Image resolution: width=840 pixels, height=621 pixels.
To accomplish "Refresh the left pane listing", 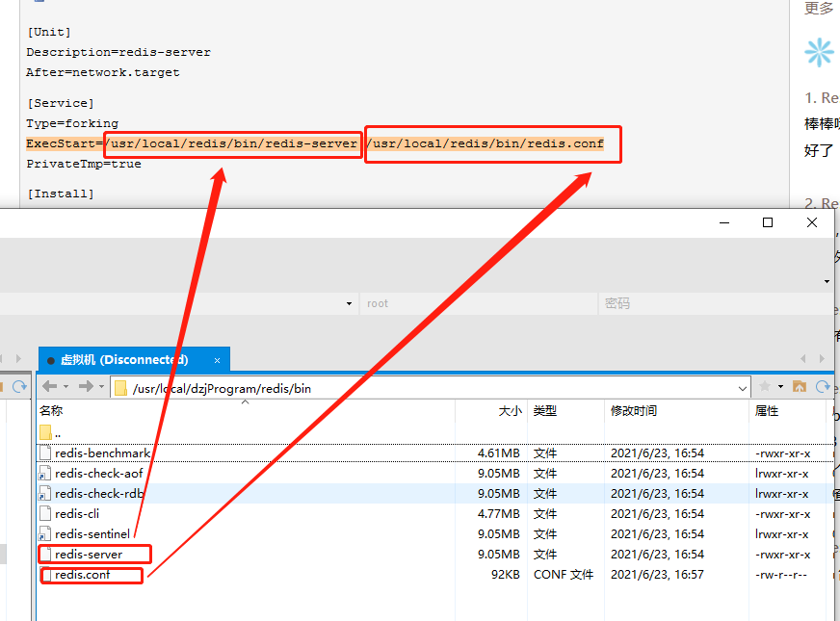I will [x=20, y=386].
